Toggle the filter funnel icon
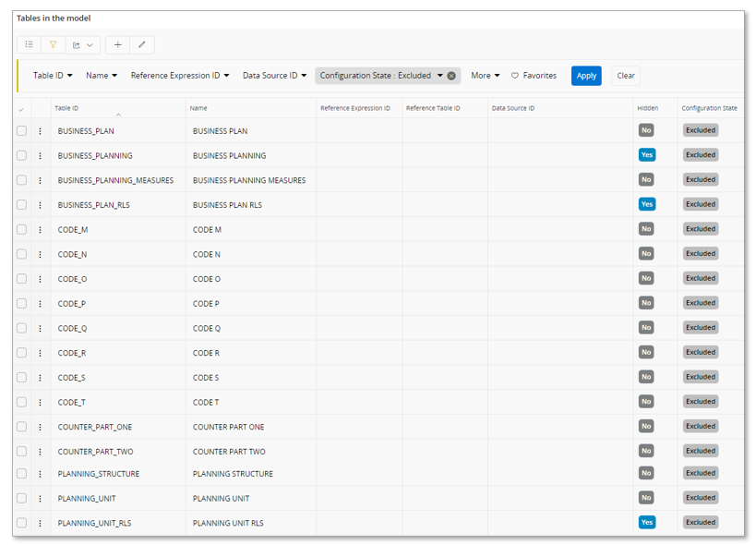 tap(54, 44)
